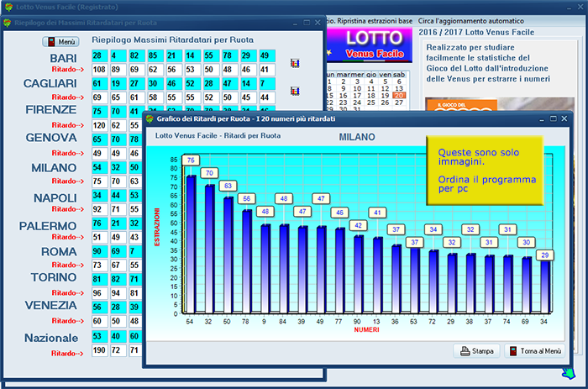Click the cyan cell 90 in the ROMA row
588x389 pixels.
[x=100, y=251]
